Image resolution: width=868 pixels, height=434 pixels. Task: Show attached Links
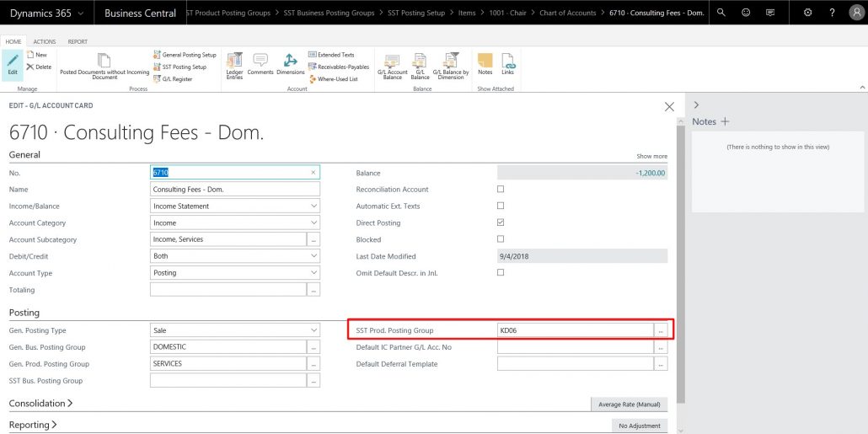pyautogui.click(x=507, y=66)
